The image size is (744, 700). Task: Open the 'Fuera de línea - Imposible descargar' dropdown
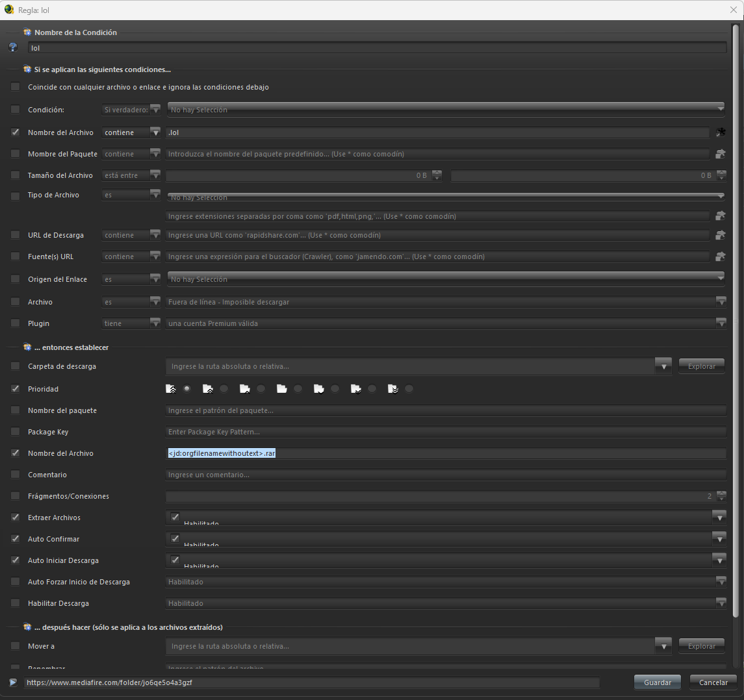(x=446, y=302)
